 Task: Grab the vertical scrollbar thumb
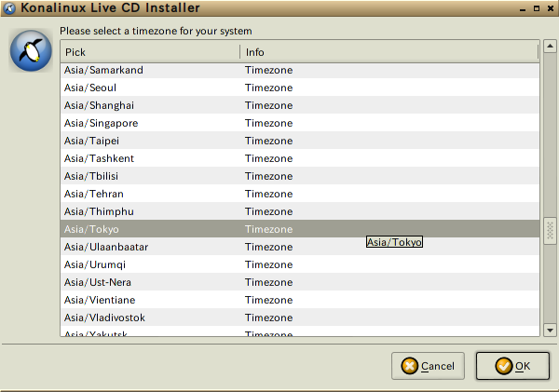point(550,231)
